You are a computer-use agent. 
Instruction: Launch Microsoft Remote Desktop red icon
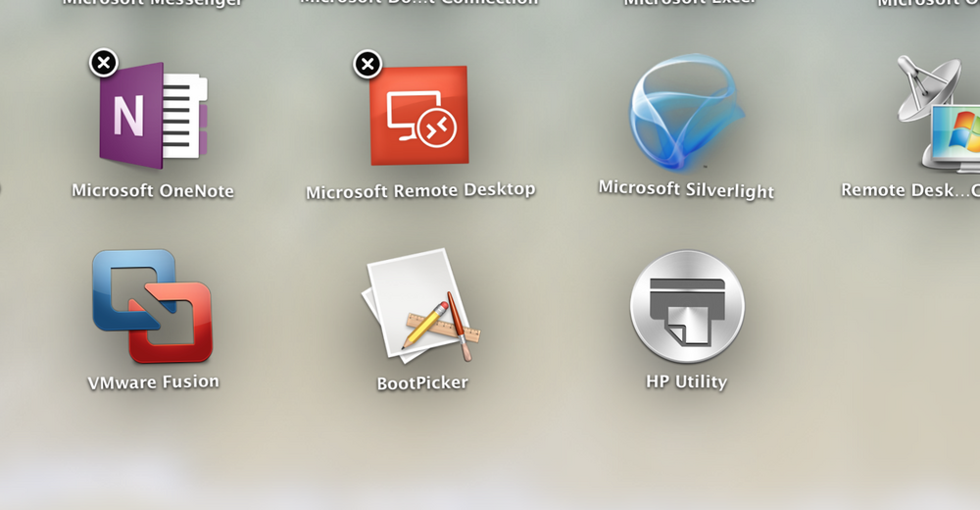point(419,116)
